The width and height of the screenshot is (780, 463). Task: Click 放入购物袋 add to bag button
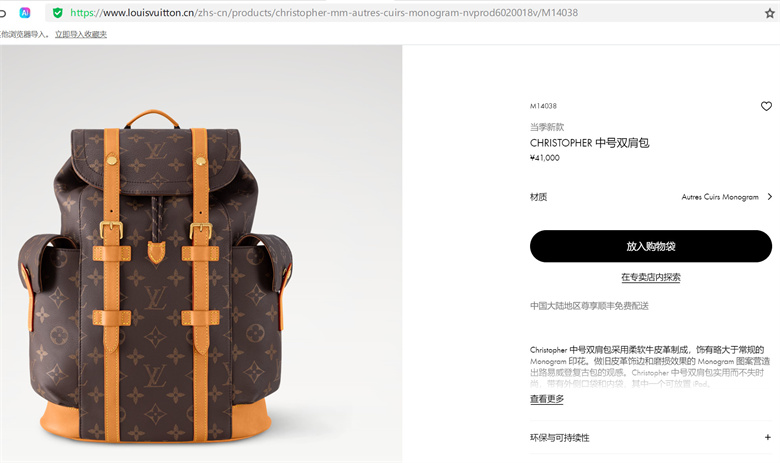pyautogui.click(x=651, y=246)
